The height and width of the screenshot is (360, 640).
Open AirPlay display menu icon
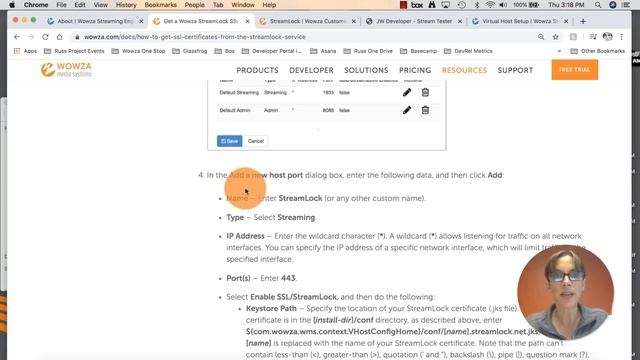(x=446, y=5)
